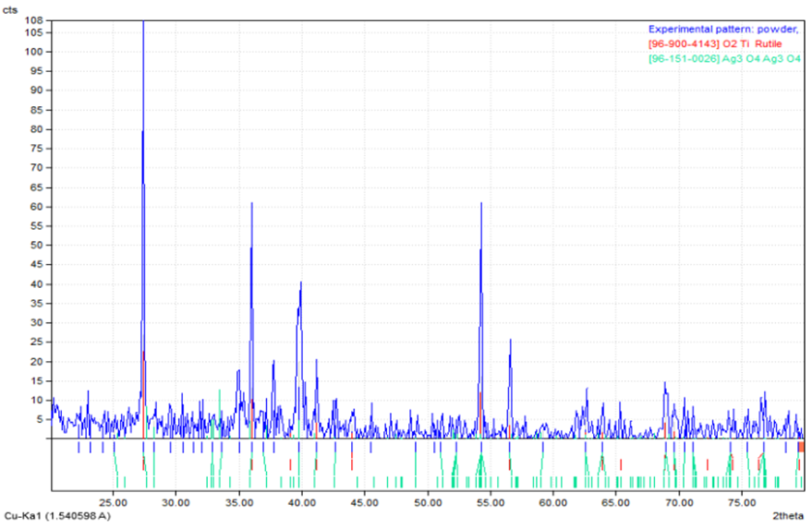The width and height of the screenshot is (812, 529).
Task: Click the small peak near 69 degrees
Action: point(664,383)
